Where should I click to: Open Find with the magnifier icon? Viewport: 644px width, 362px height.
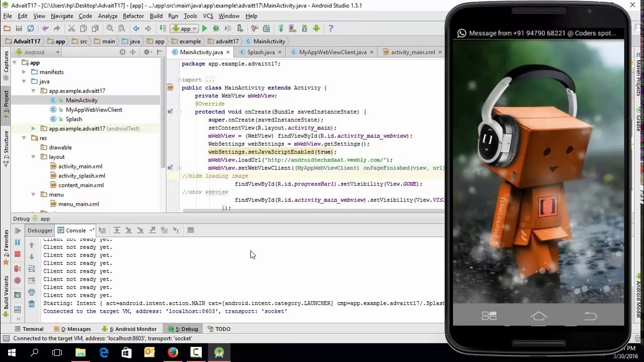pyautogui.click(x=110, y=29)
